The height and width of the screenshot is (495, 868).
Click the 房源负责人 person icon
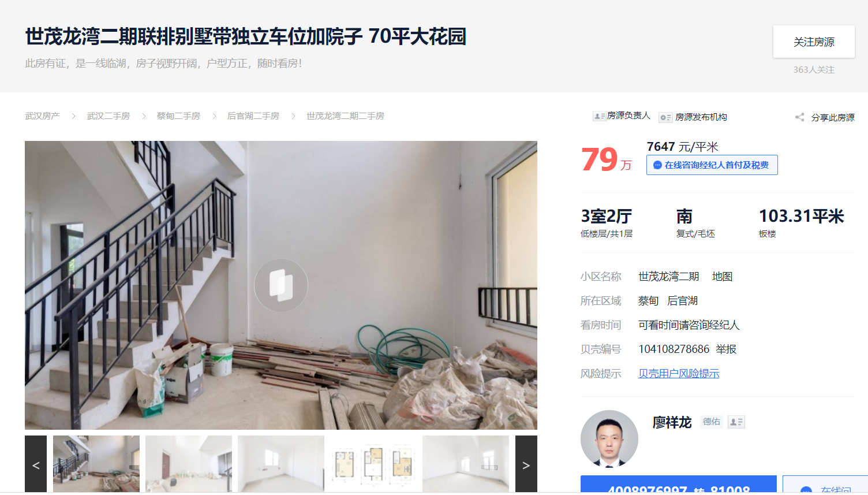[x=599, y=116]
